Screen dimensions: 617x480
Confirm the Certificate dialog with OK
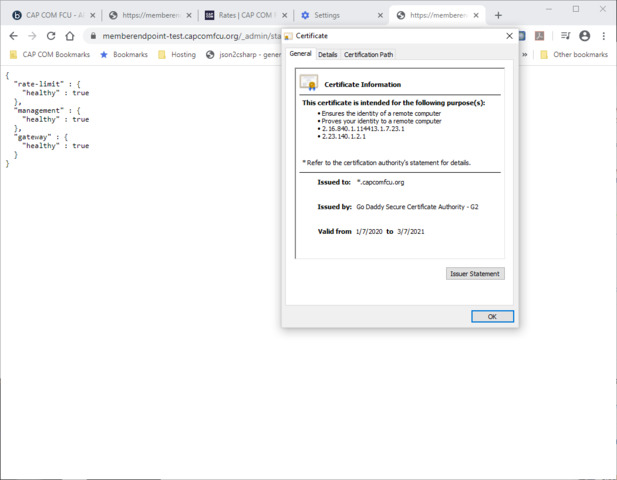click(492, 316)
